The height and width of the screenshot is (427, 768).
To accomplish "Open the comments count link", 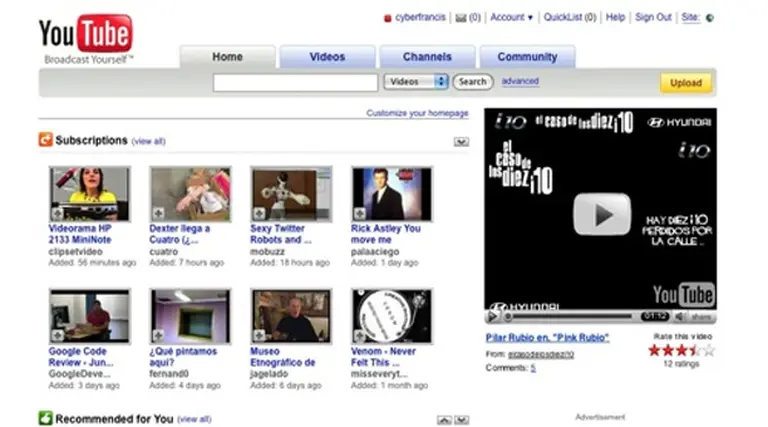I will 533,368.
